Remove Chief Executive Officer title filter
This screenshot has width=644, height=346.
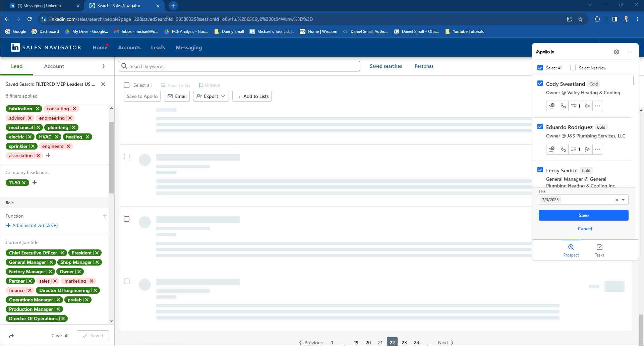pyautogui.click(x=62, y=253)
